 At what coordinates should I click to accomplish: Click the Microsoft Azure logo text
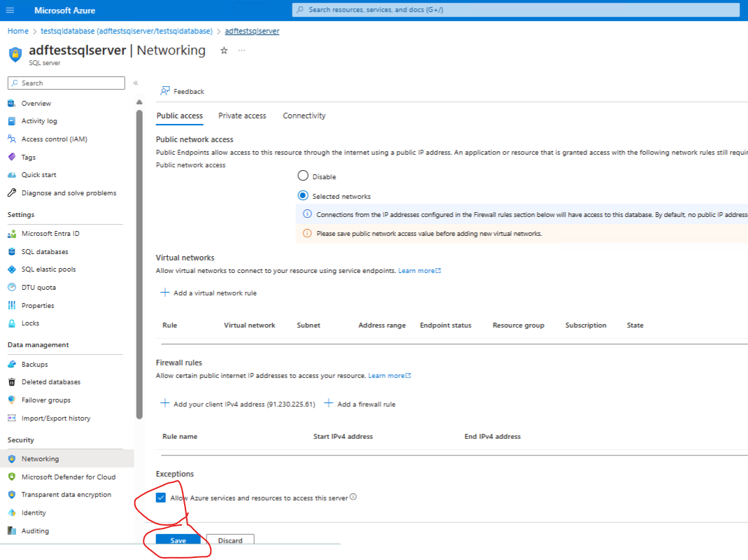tap(65, 10)
